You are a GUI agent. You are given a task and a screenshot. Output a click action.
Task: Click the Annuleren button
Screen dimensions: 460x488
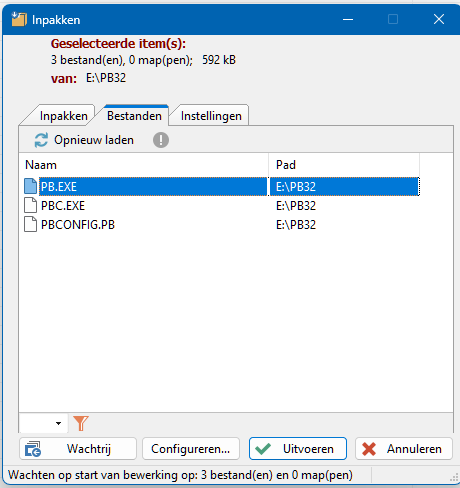pyautogui.click(x=404, y=449)
